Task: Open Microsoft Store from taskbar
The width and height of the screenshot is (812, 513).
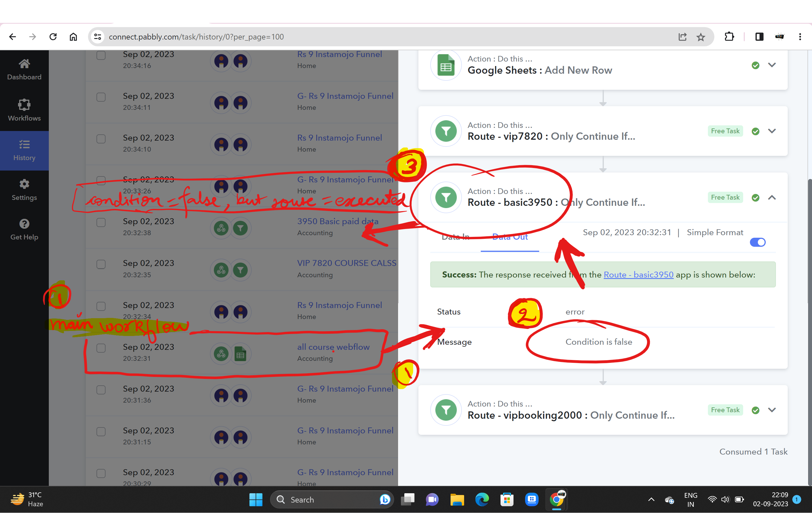Action: coord(507,500)
